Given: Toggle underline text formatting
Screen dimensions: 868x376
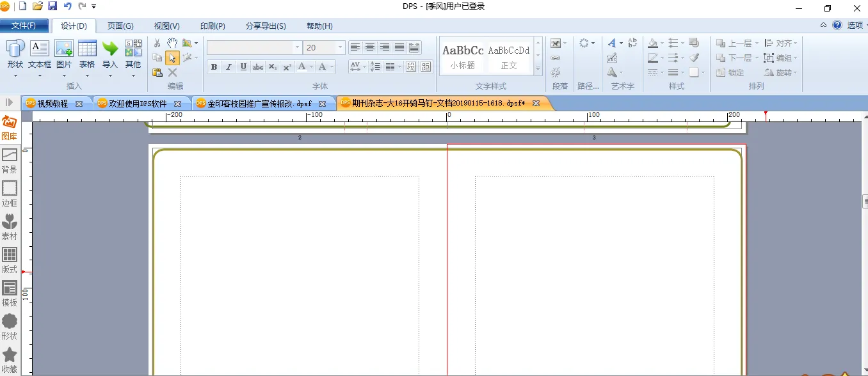Looking at the screenshot, I should pyautogui.click(x=243, y=67).
